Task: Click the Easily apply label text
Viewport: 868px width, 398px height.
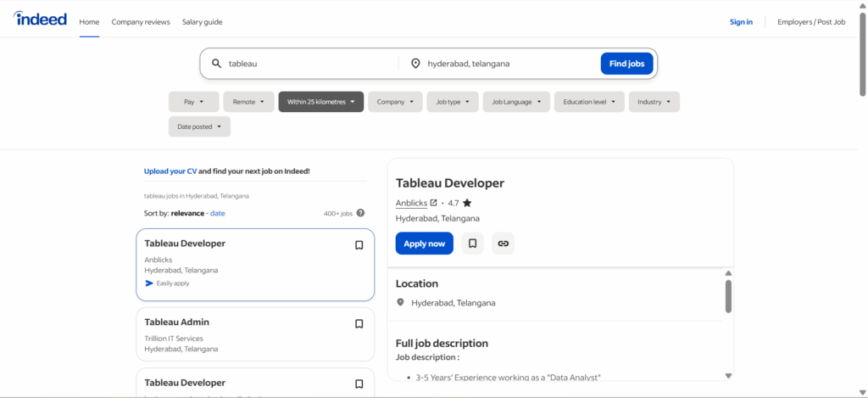Action: pyautogui.click(x=173, y=283)
